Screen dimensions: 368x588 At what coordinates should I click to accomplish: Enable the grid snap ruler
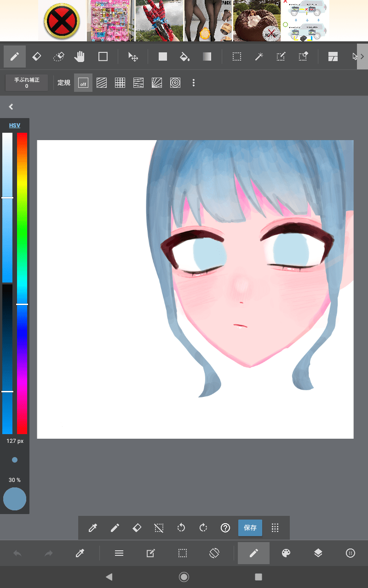[120, 83]
